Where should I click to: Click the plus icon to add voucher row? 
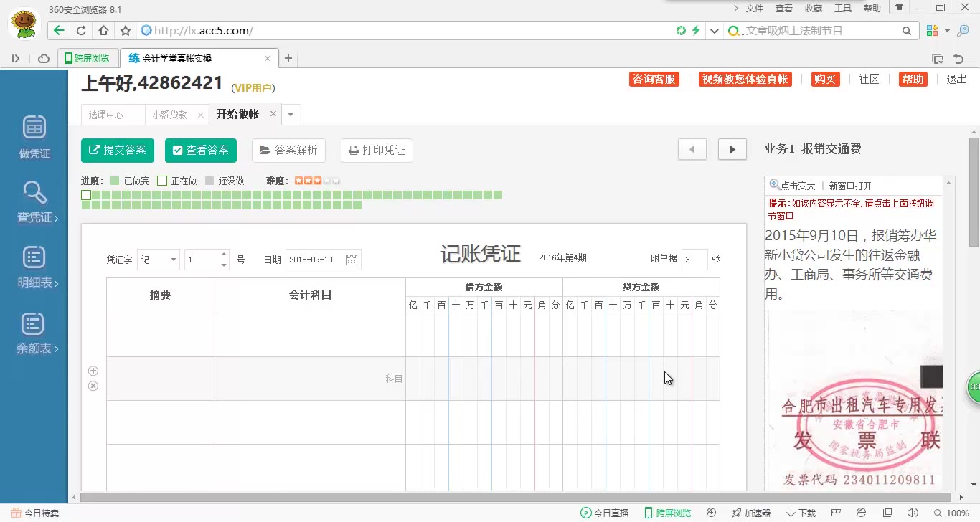click(x=93, y=371)
